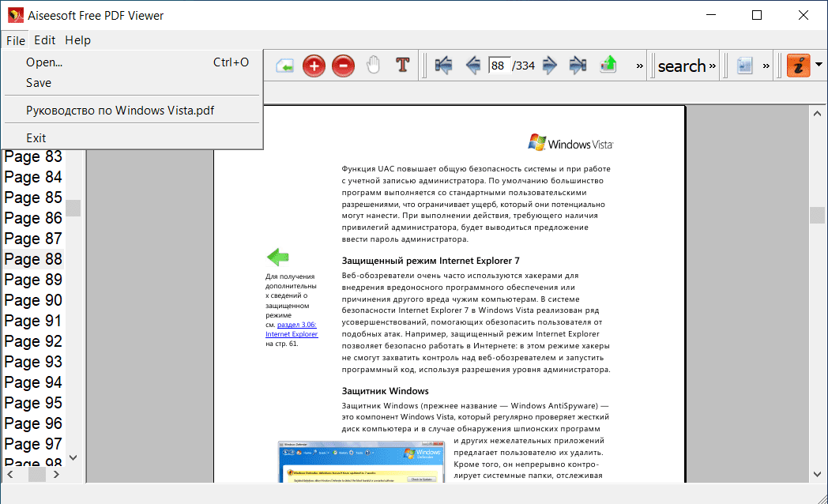The width and height of the screenshot is (828, 504).
Task: Select Page 96 in page list
Action: (x=33, y=423)
